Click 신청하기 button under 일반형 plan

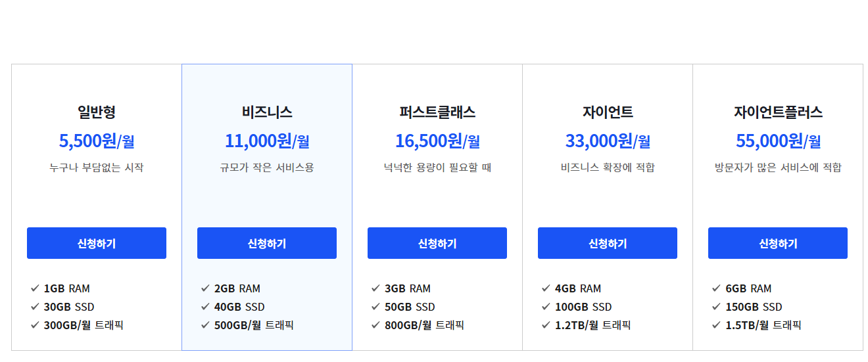point(96,243)
